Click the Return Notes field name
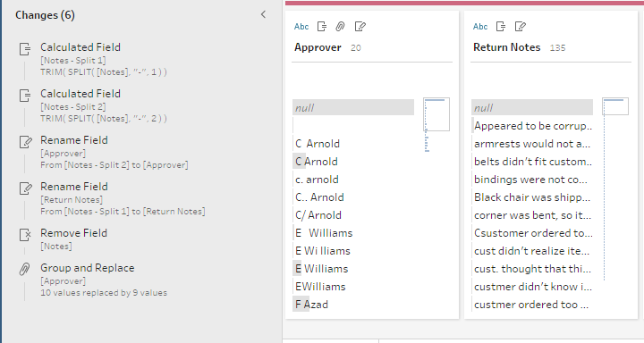This screenshot has height=343, width=644. pyautogui.click(x=506, y=47)
